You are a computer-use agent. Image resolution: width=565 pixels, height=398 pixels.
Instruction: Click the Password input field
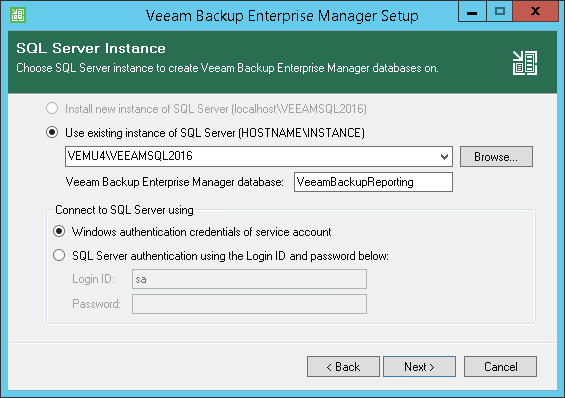(x=249, y=304)
